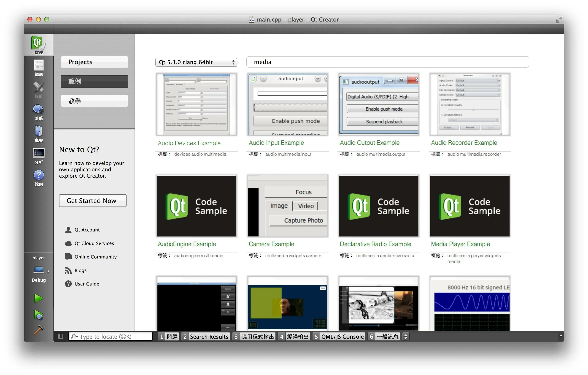
Task: Click the Qt Cloud Services cloud icon
Action: [68, 243]
